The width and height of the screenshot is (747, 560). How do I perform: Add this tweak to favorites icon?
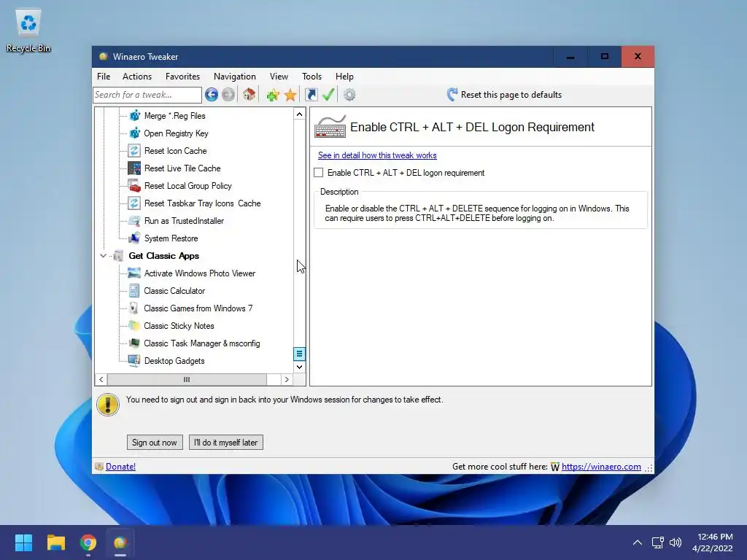(273, 95)
